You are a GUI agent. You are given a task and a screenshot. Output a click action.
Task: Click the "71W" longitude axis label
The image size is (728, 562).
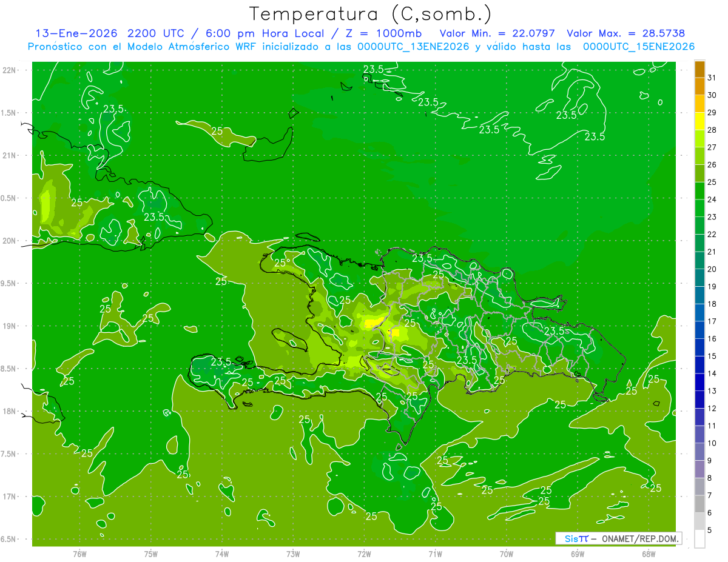click(x=435, y=554)
